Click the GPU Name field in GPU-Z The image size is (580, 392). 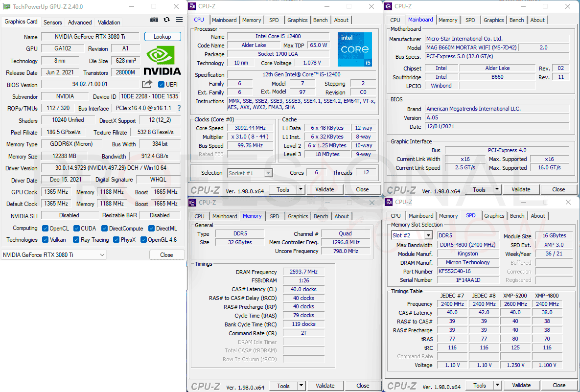(x=90, y=37)
